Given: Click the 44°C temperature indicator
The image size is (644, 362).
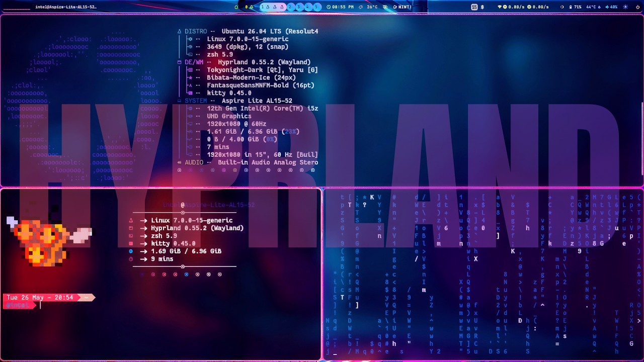Looking at the screenshot, I should tap(593, 7).
